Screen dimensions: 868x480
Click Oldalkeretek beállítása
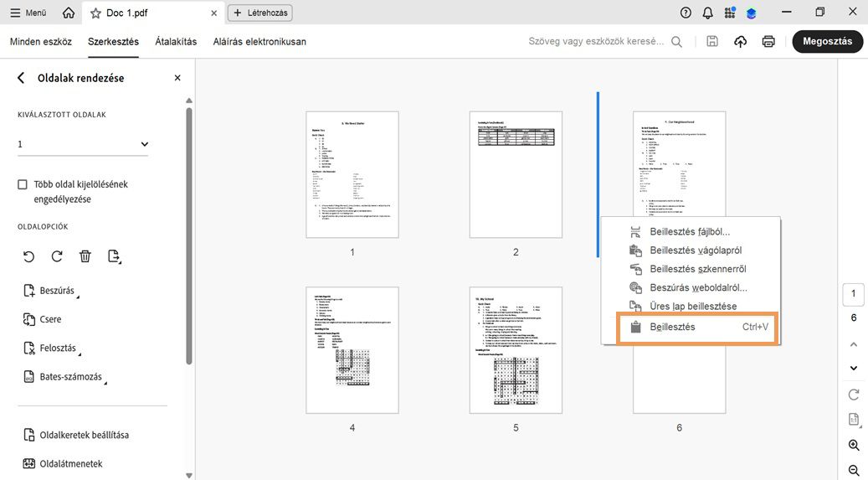pos(76,435)
